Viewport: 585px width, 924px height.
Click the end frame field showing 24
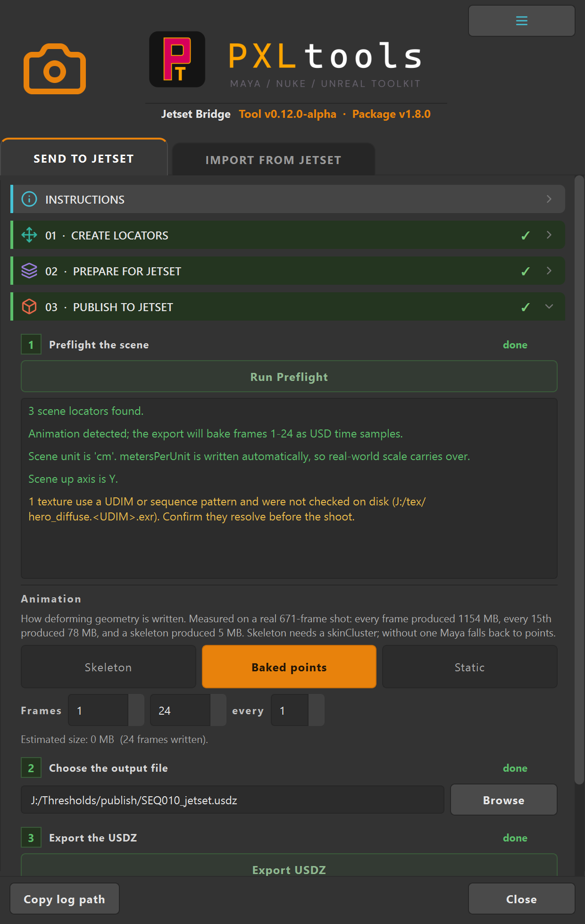(x=180, y=710)
